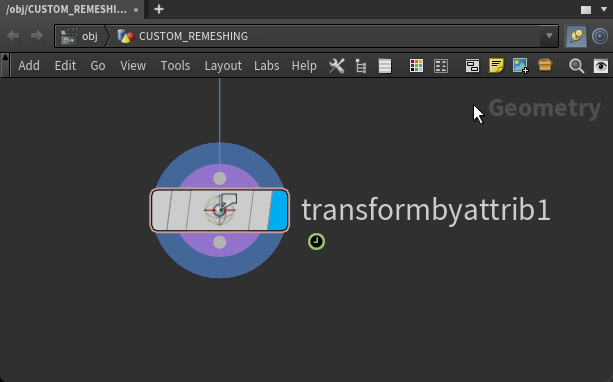Screen dimensions: 613x382
Task: Click the output connector of transformbyattrib1
Action: point(220,242)
